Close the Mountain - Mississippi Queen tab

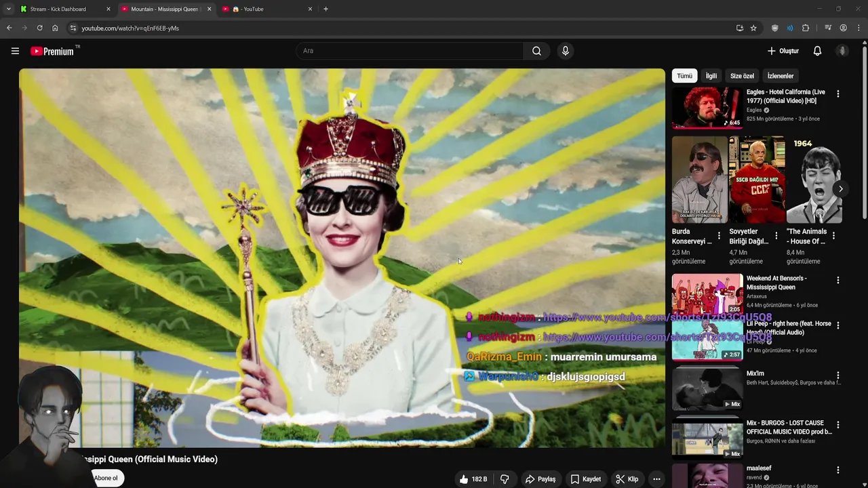(209, 9)
